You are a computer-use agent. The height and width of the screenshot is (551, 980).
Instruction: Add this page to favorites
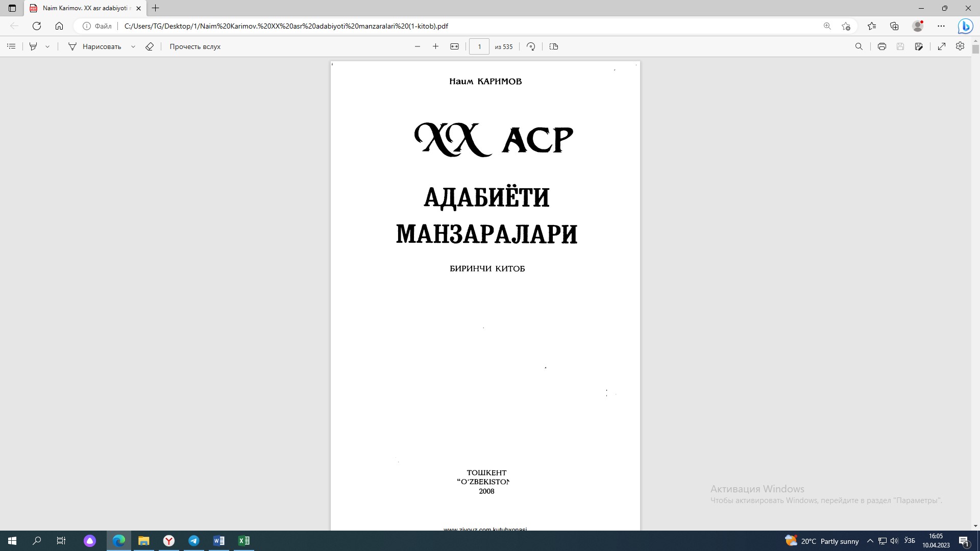(846, 26)
